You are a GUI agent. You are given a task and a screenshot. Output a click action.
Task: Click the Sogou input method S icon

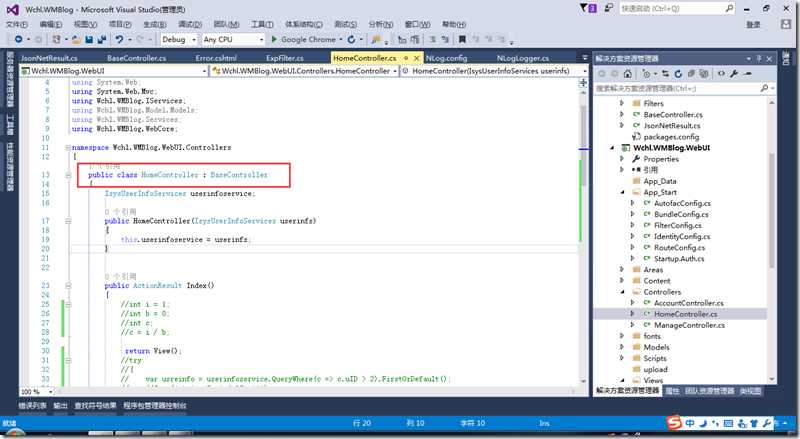(x=674, y=423)
